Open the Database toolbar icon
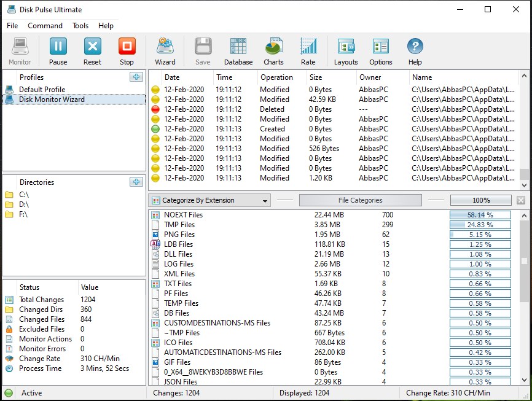Viewport: 532px width, 401px height. pyautogui.click(x=238, y=47)
